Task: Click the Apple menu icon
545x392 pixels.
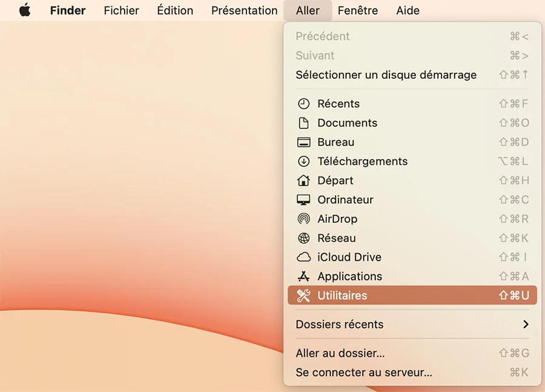Action: (x=25, y=10)
